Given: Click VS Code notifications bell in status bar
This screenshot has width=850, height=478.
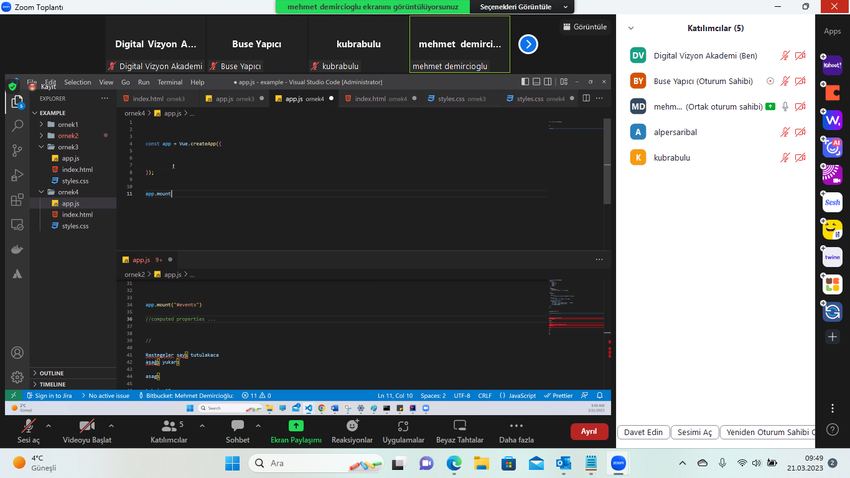Looking at the screenshot, I should pos(600,396).
